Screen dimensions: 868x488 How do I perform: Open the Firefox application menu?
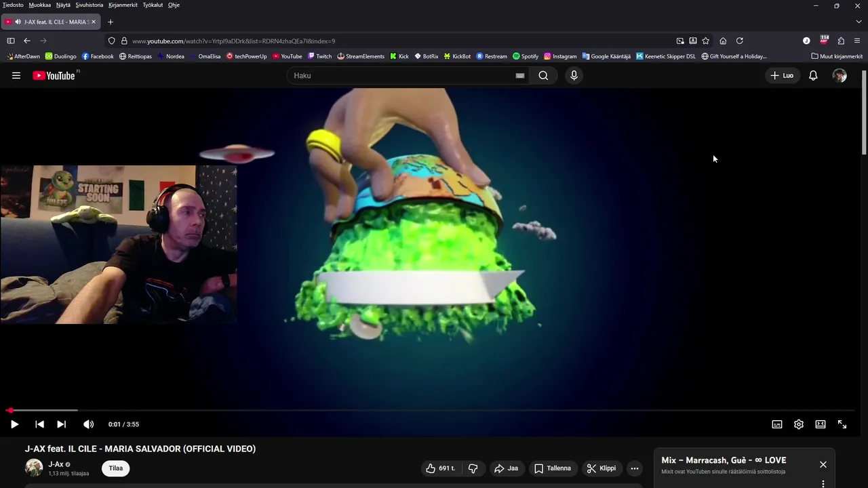coord(857,41)
